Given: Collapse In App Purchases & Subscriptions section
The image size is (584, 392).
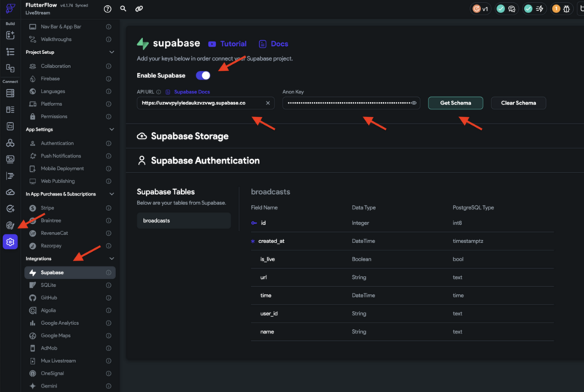Looking at the screenshot, I should (x=112, y=194).
